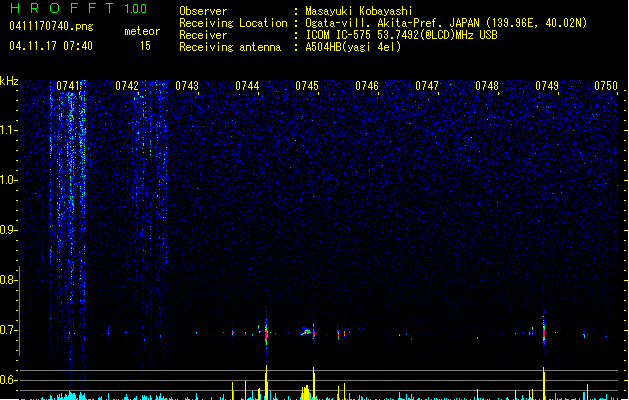This screenshot has width=629, height=400.
Task: Click the 0749 time marker
Action: [547, 86]
